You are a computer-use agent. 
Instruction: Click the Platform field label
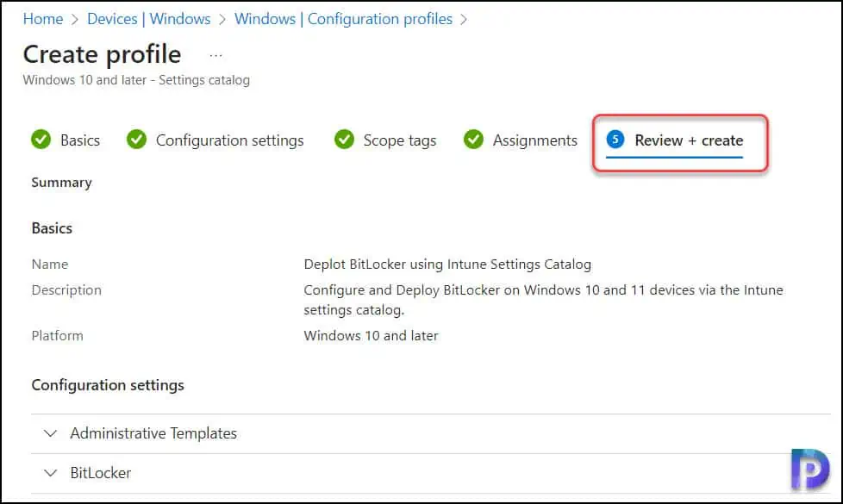57,336
